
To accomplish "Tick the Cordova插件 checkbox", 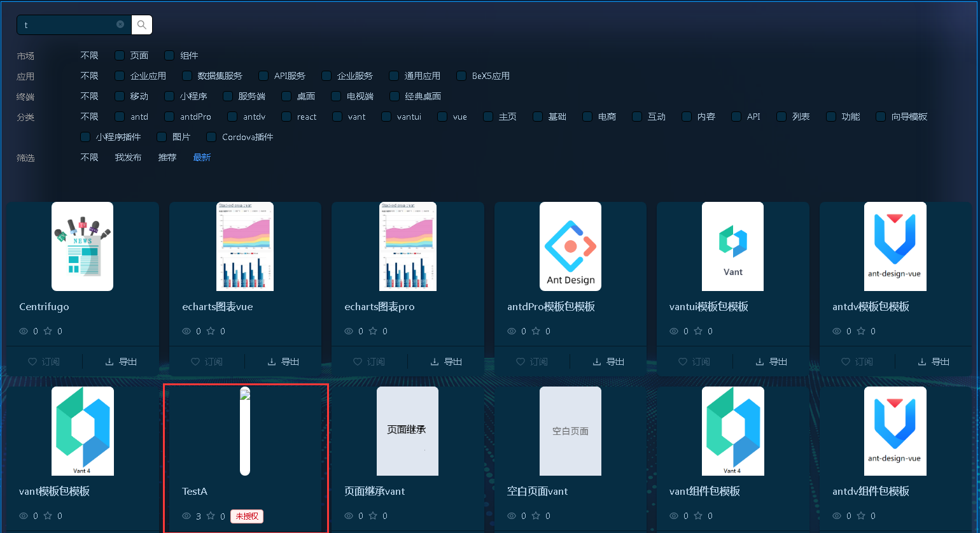I will click(x=211, y=137).
